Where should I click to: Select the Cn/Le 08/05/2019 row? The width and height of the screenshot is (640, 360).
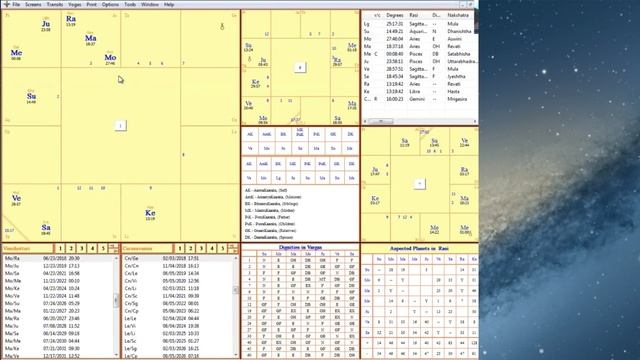click(178, 273)
